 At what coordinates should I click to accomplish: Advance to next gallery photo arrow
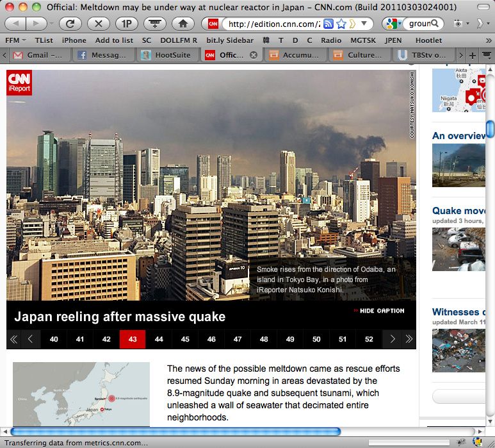pos(392,339)
